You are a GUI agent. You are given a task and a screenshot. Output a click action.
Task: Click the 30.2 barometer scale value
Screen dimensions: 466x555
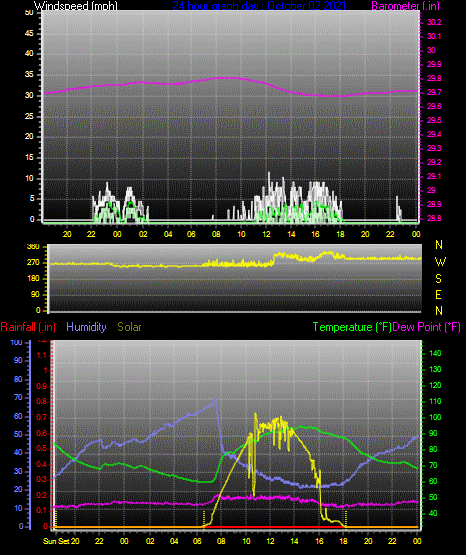click(x=434, y=22)
